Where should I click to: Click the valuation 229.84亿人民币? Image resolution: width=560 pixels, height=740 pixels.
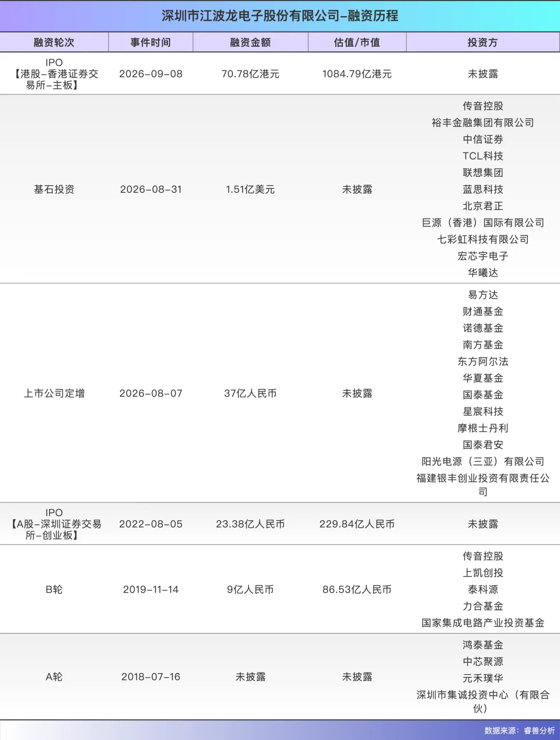click(x=357, y=524)
